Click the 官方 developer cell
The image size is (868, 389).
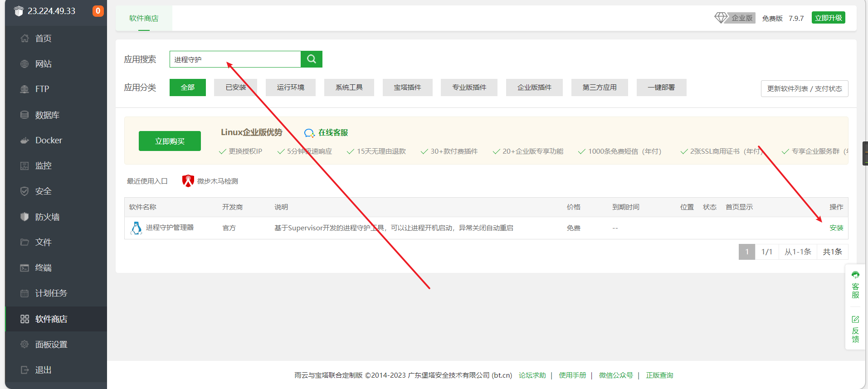click(x=229, y=228)
